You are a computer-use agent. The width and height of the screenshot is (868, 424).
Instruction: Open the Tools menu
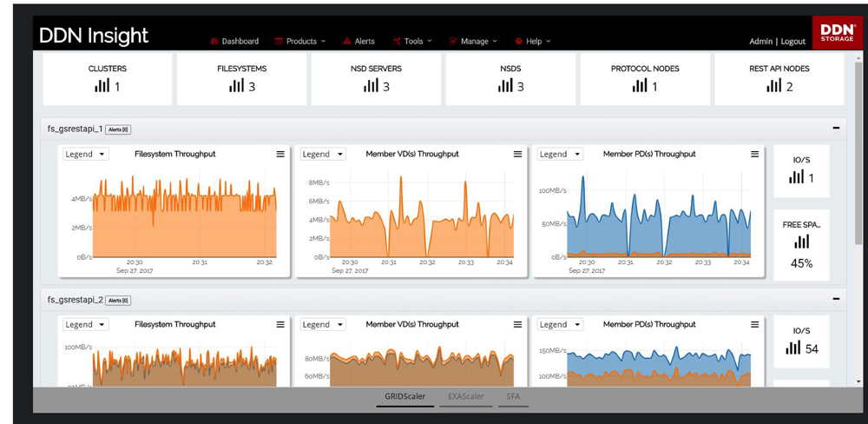point(412,41)
